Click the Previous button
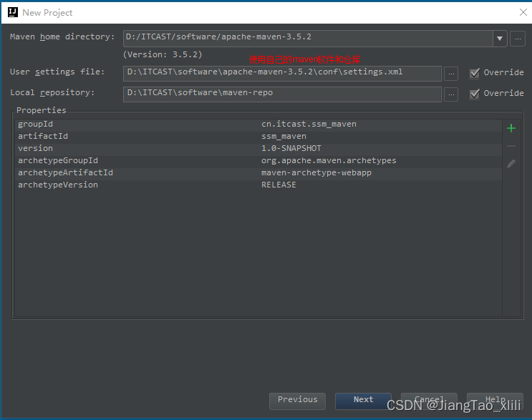This screenshot has width=532, height=420. [x=297, y=401]
